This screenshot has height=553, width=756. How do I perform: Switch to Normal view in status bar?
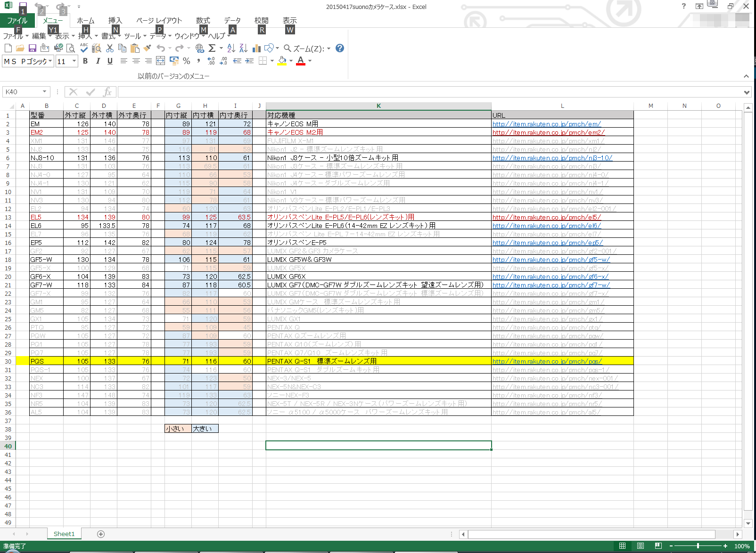(622, 545)
